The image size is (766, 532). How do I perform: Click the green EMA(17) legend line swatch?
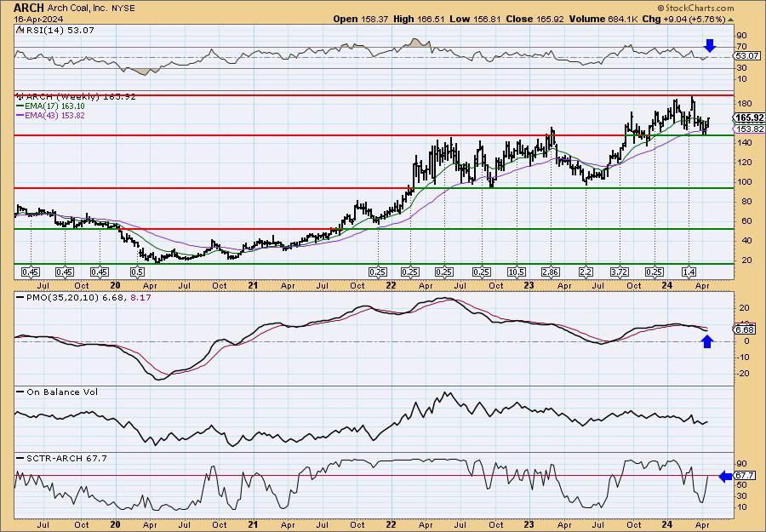tap(20, 106)
